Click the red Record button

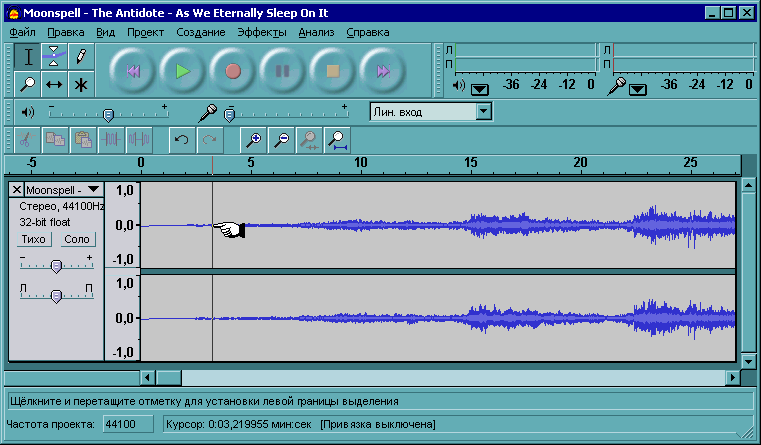click(x=232, y=71)
